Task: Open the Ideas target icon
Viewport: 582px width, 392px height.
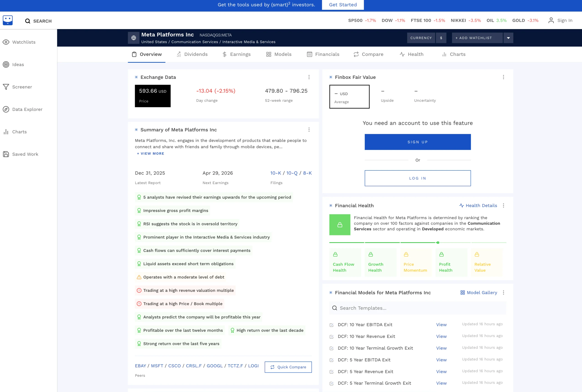Action: 6,65
